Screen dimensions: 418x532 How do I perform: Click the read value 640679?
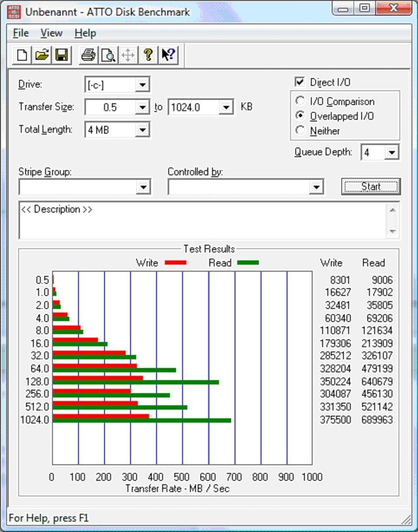pyautogui.click(x=377, y=381)
